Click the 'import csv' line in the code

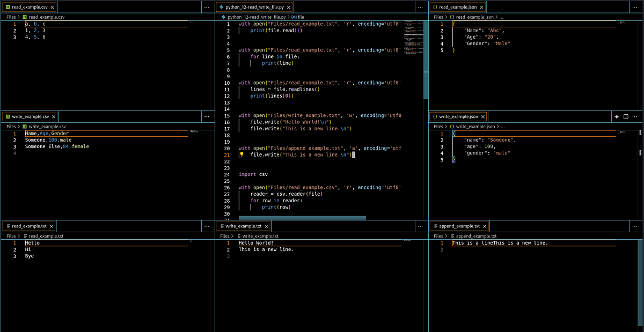click(253, 174)
